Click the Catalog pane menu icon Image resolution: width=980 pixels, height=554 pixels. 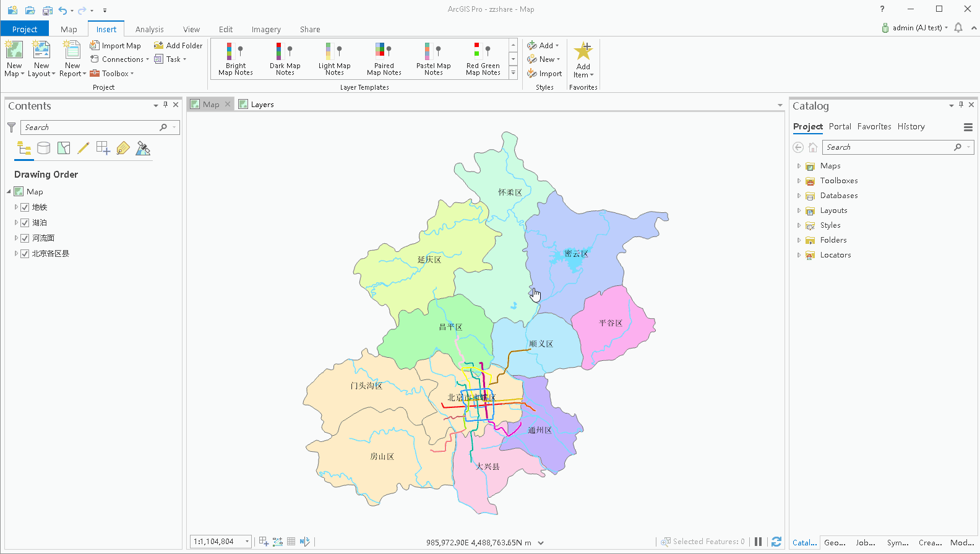968,127
